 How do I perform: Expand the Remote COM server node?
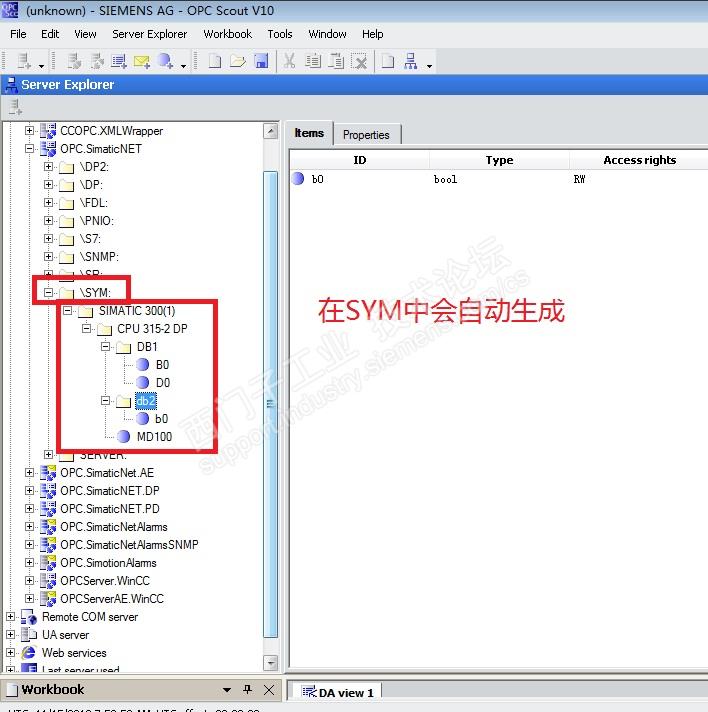click(10, 617)
